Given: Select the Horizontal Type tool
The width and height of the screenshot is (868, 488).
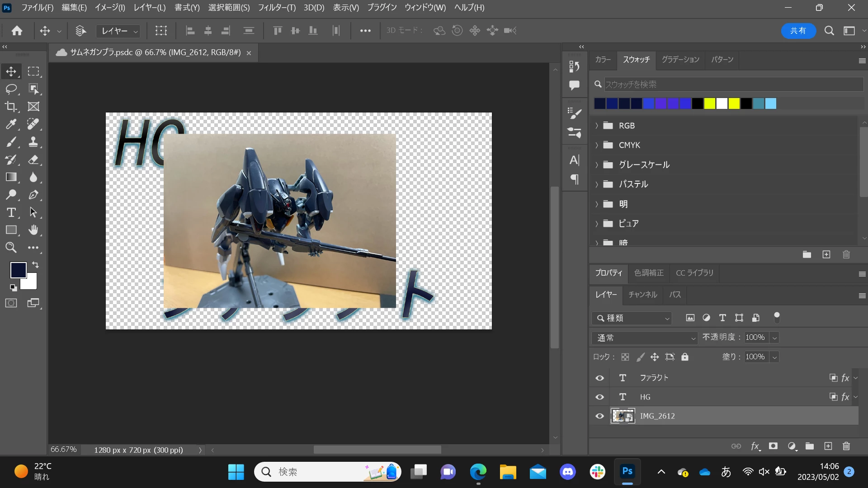Looking at the screenshot, I should pyautogui.click(x=11, y=212).
